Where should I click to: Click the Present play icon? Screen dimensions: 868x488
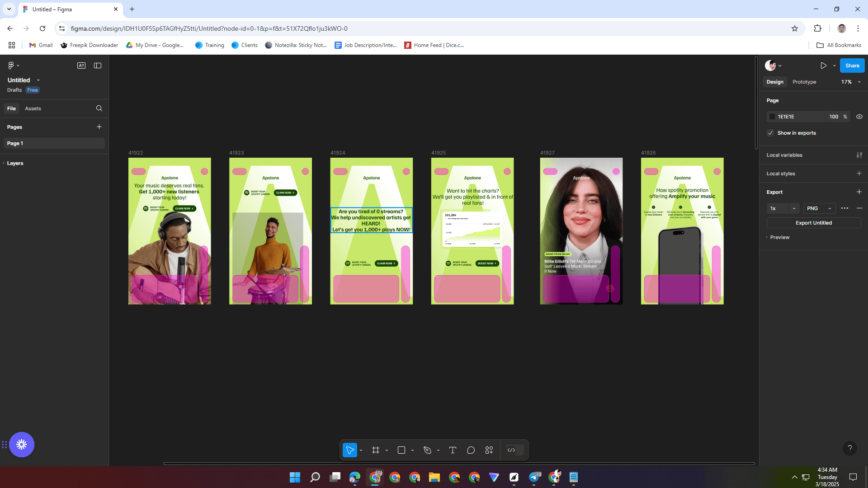click(x=823, y=66)
